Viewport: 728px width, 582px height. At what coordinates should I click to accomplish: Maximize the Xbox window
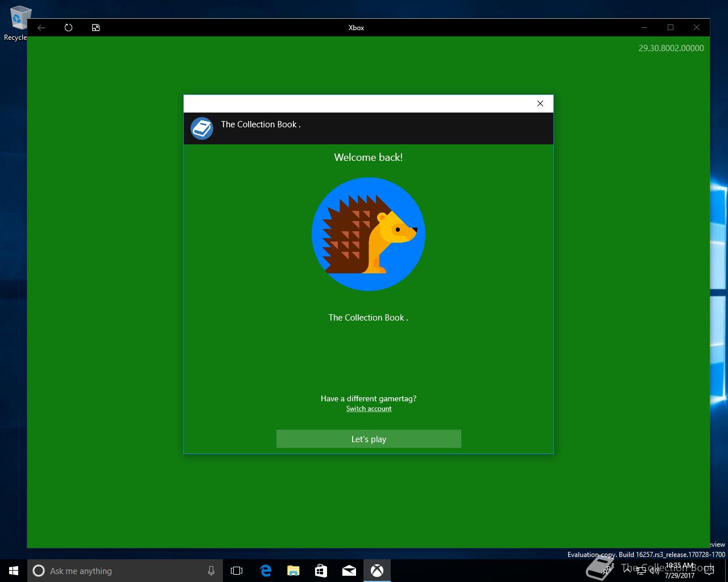[x=671, y=27]
